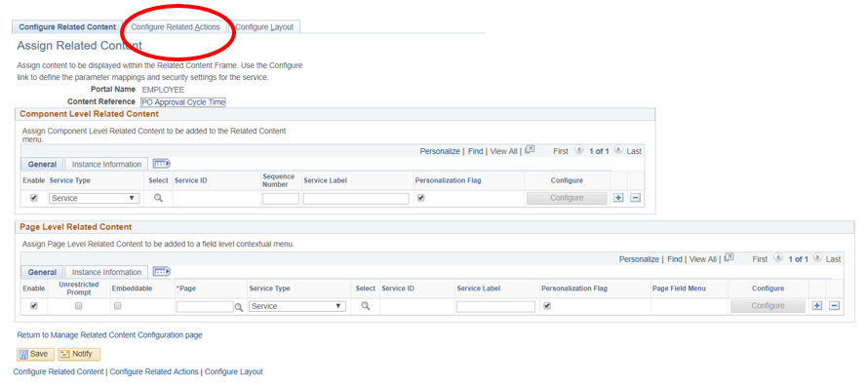This screenshot has width=868, height=386.
Task: Click Personalize link in Page Level grid
Action: click(x=640, y=259)
